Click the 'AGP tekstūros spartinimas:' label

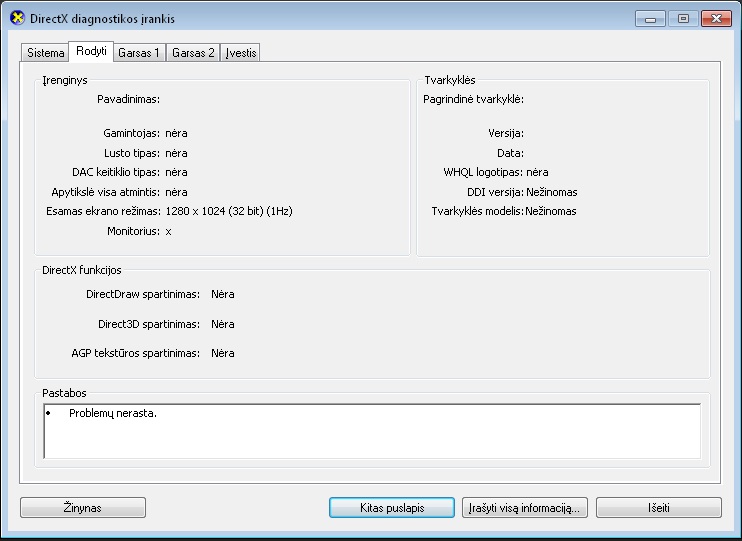pyautogui.click(x=135, y=353)
